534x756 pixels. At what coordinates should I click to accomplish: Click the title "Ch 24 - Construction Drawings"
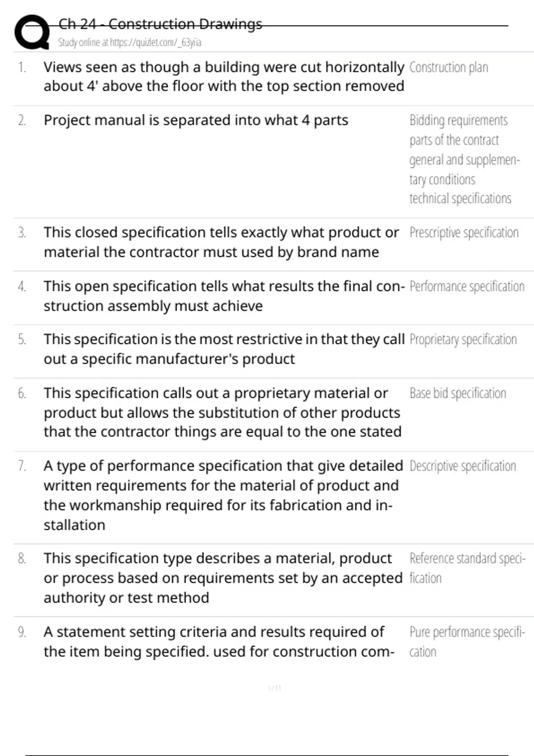point(160,24)
